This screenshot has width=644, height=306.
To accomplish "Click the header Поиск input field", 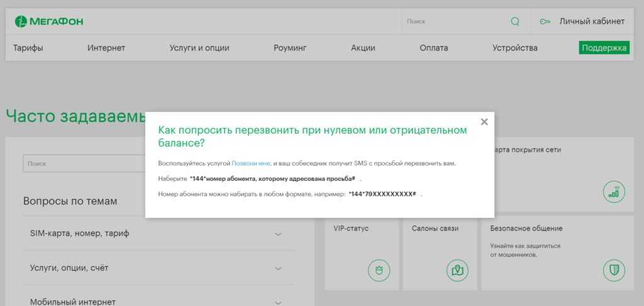I will coord(453,21).
